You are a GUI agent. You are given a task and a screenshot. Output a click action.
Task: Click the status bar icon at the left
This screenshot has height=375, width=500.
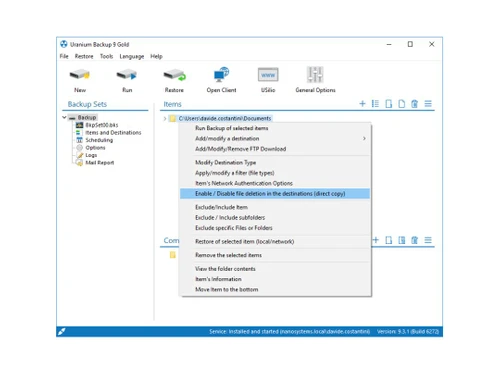click(62, 331)
